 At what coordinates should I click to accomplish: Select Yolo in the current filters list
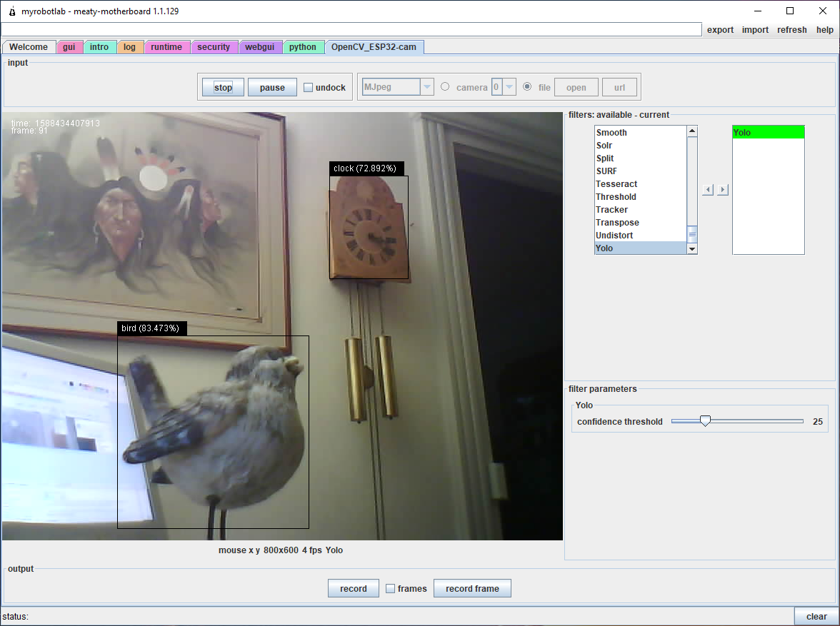pos(769,132)
